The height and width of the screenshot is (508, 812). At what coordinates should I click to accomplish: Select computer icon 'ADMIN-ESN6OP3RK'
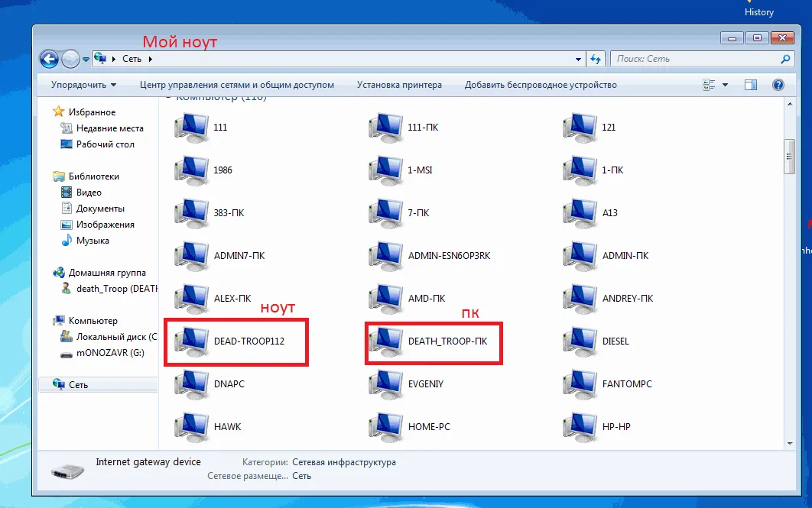386,256
